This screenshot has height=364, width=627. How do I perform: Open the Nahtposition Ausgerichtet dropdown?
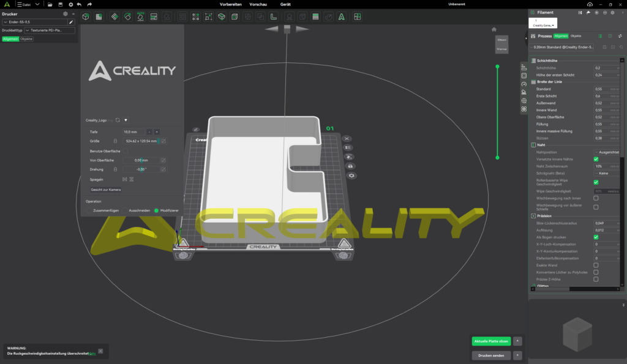click(x=606, y=152)
